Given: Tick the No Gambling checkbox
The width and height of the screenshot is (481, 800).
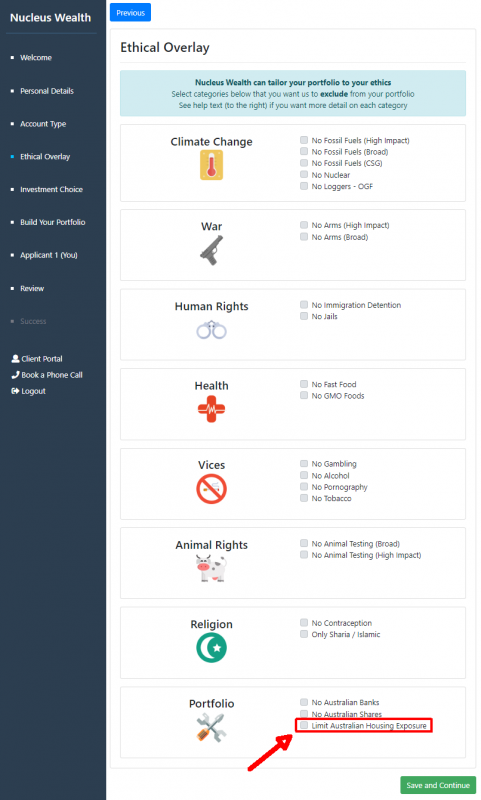Looking at the screenshot, I should [304, 463].
